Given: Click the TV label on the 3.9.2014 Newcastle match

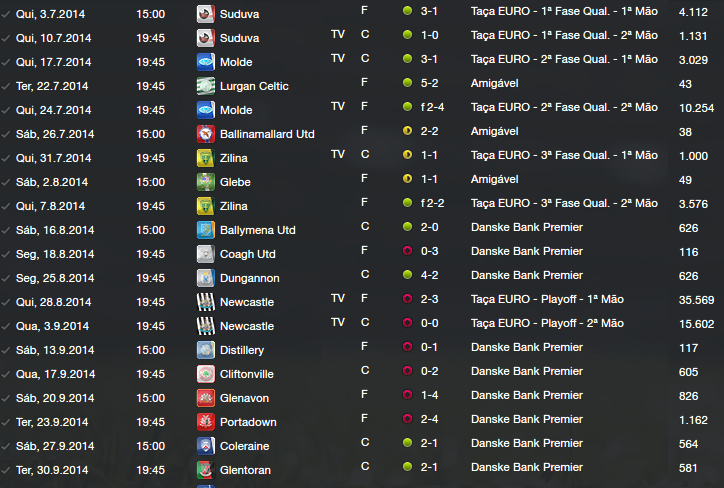Looking at the screenshot, I should click(x=337, y=326).
